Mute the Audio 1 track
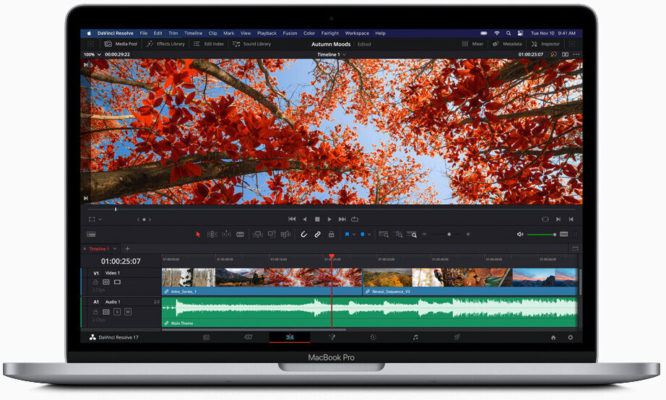The image size is (666, 400). click(128, 312)
